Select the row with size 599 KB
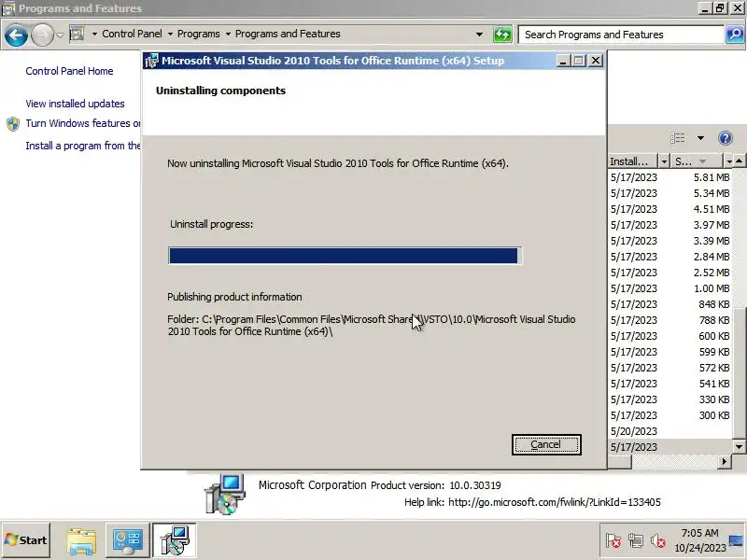This screenshot has width=747, height=560. 669,352
